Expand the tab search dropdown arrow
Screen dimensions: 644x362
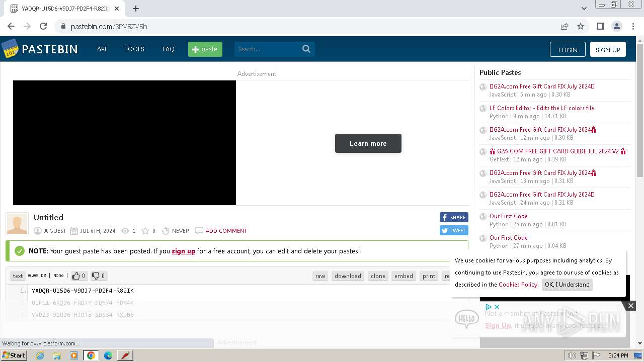click(x=584, y=9)
